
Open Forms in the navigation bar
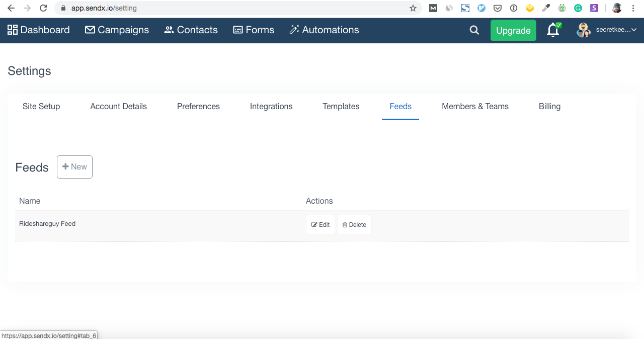pos(254,30)
